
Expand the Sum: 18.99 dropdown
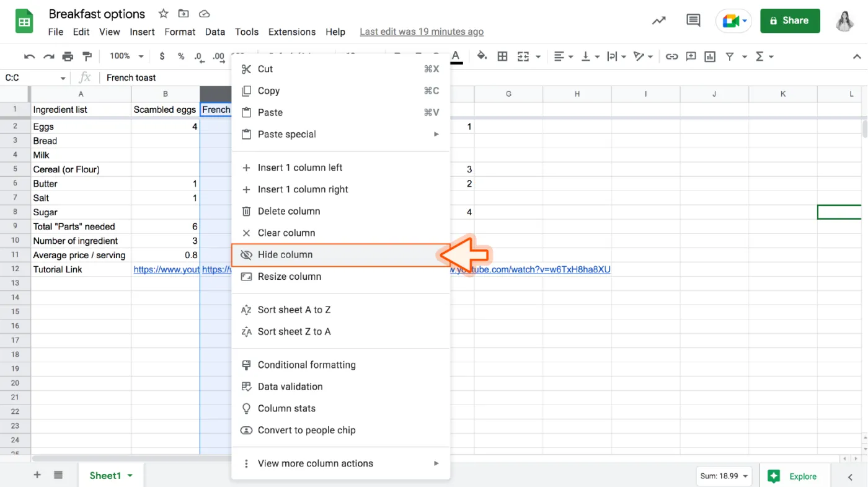724,476
